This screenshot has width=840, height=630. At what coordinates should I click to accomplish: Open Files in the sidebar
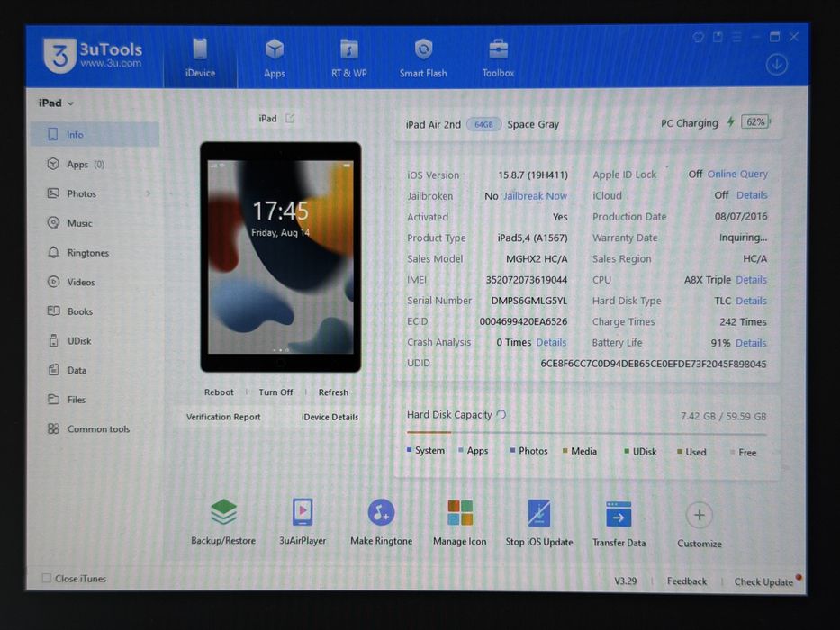[95, 400]
